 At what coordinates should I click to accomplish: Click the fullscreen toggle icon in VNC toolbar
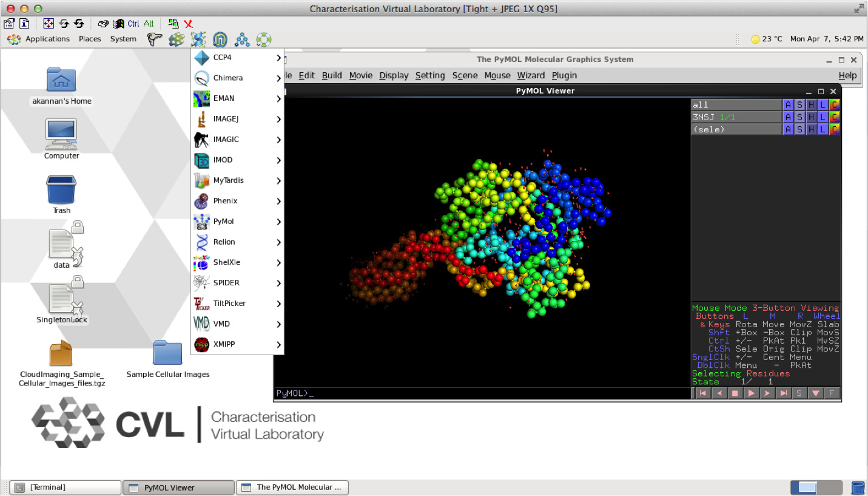point(49,24)
